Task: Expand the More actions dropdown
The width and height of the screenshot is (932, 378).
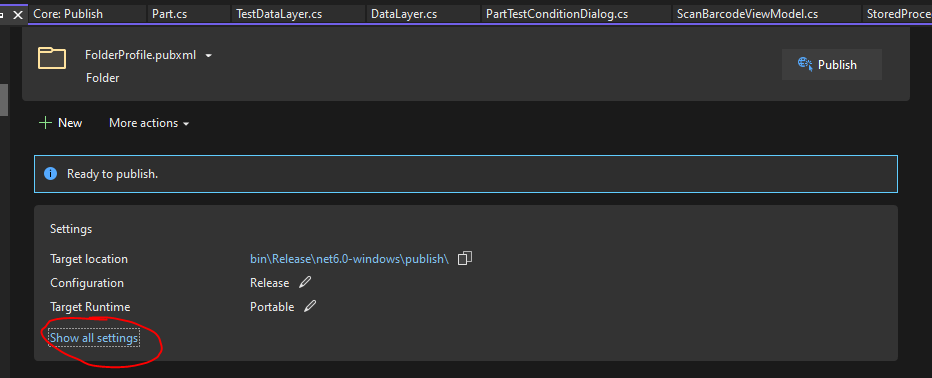Action: 149,123
